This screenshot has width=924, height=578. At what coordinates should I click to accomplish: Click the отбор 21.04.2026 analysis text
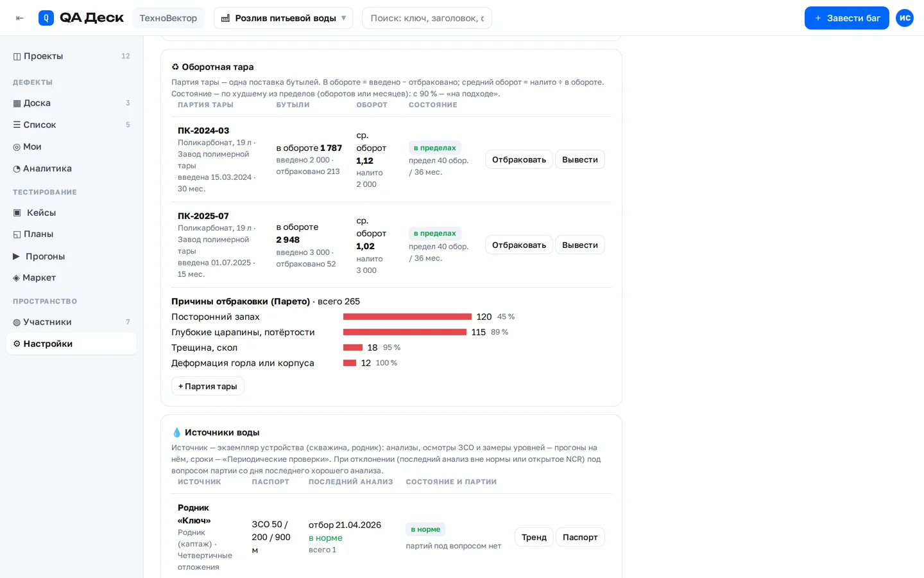click(x=345, y=525)
